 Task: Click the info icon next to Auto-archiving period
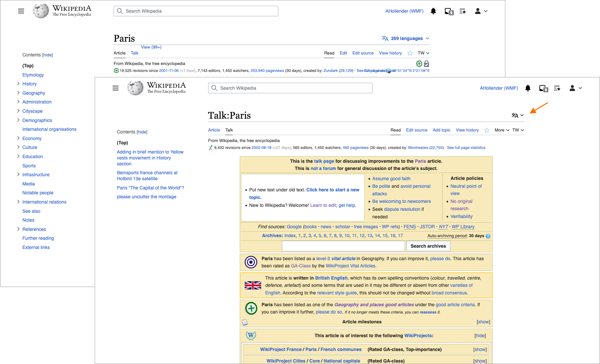pos(488,236)
